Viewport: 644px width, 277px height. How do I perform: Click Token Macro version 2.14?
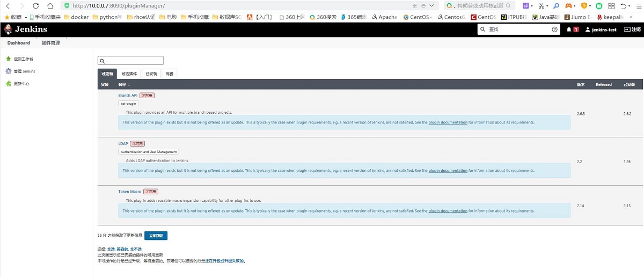[x=580, y=206]
